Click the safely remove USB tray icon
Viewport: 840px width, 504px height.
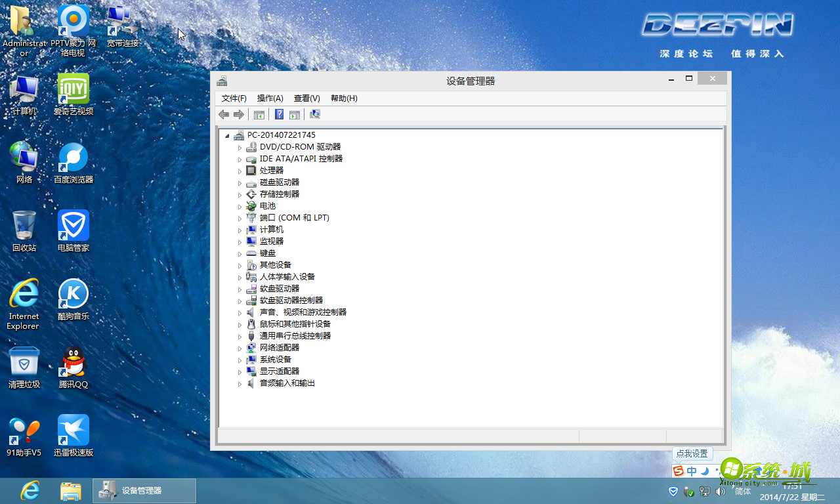pyautogui.click(x=688, y=492)
